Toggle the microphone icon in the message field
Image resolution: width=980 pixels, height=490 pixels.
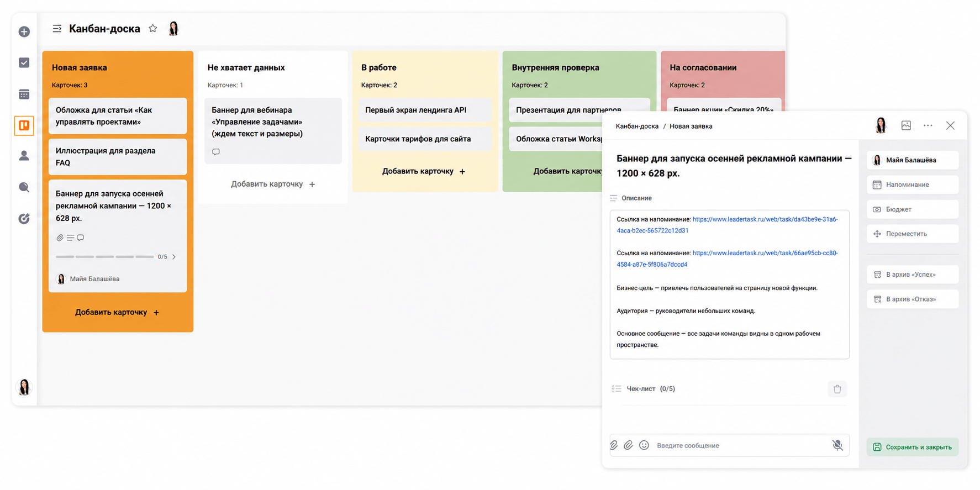[x=837, y=445]
